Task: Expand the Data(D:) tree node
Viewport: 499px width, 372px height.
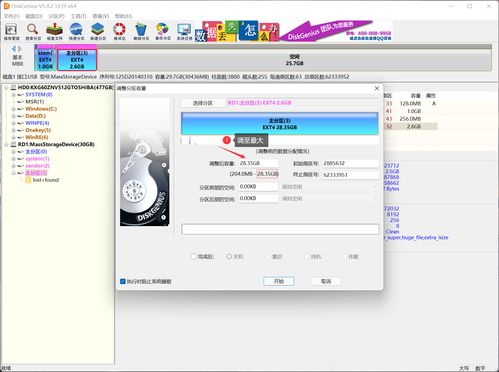Action: [x=14, y=116]
